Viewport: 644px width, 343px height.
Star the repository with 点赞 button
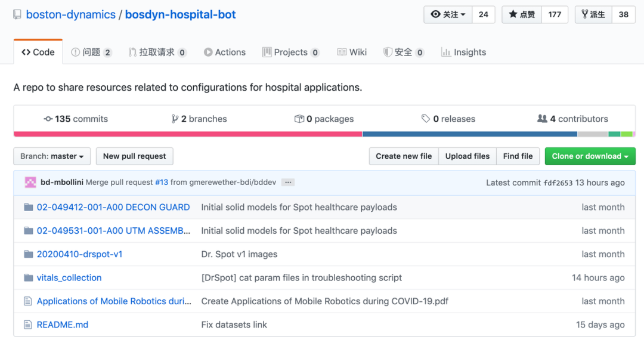tap(522, 14)
